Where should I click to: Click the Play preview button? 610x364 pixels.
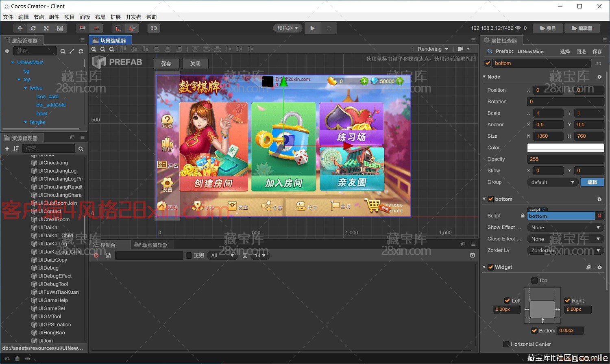tap(312, 28)
